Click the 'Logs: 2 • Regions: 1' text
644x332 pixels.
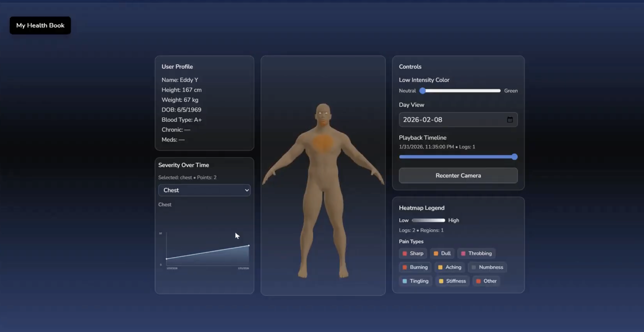click(421, 230)
